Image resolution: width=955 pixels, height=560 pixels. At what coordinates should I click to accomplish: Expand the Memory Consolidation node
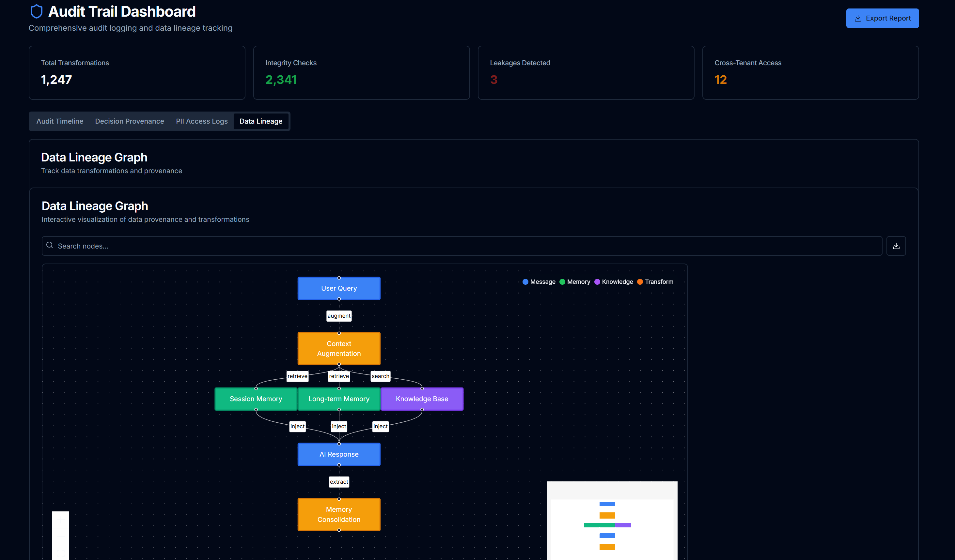coord(339,515)
